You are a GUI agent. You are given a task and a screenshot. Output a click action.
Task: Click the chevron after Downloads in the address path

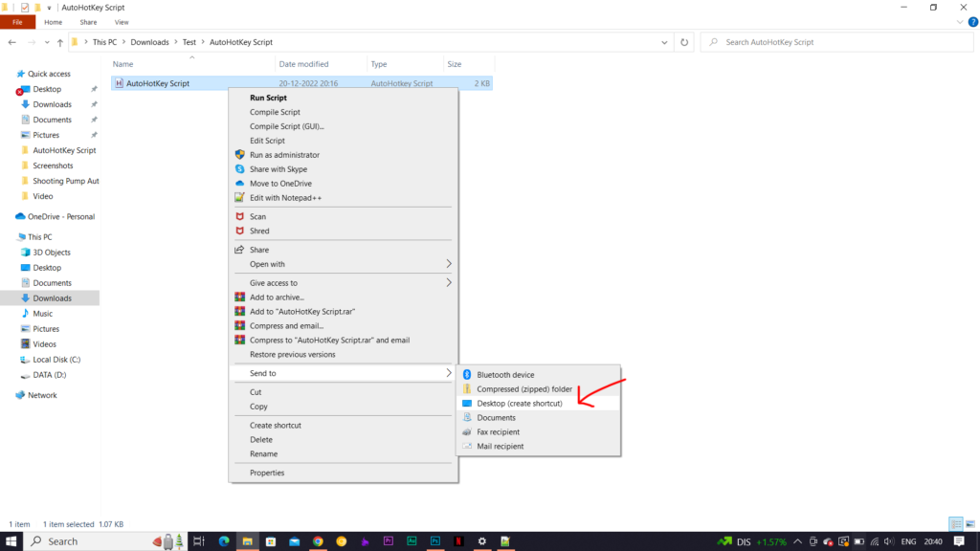[176, 42]
